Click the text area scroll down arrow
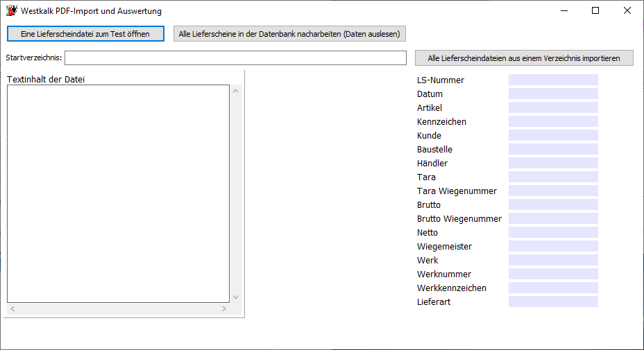644x350 pixels. click(x=236, y=297)
